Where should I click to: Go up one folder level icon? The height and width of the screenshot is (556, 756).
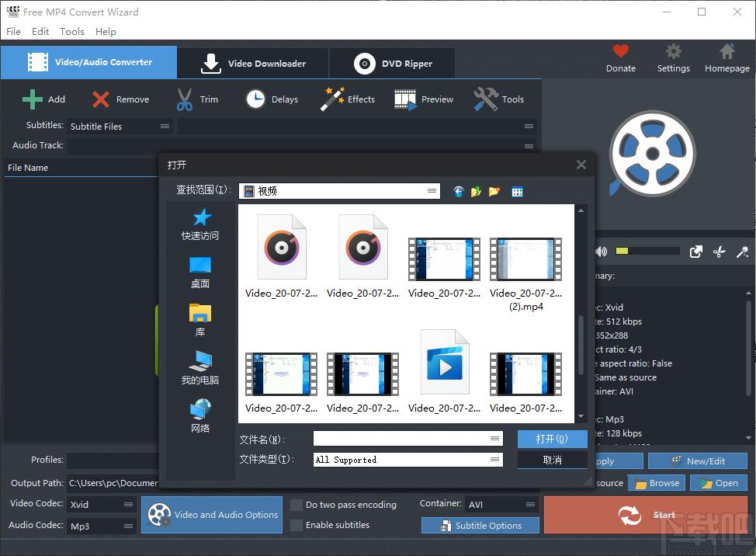coord(476,192)
